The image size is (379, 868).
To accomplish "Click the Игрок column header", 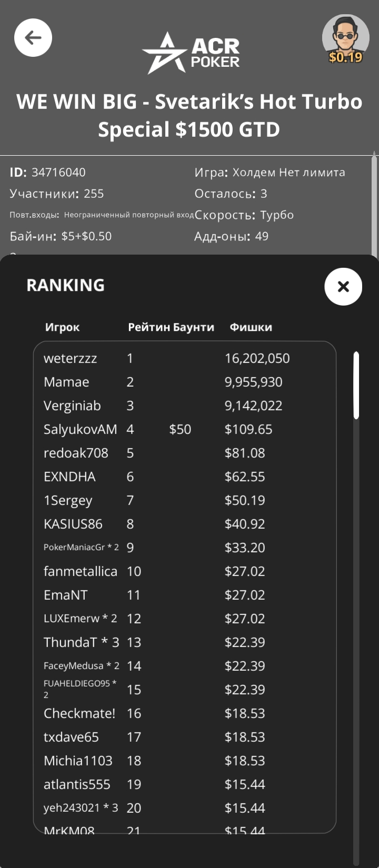I will [x=62, y=327].
